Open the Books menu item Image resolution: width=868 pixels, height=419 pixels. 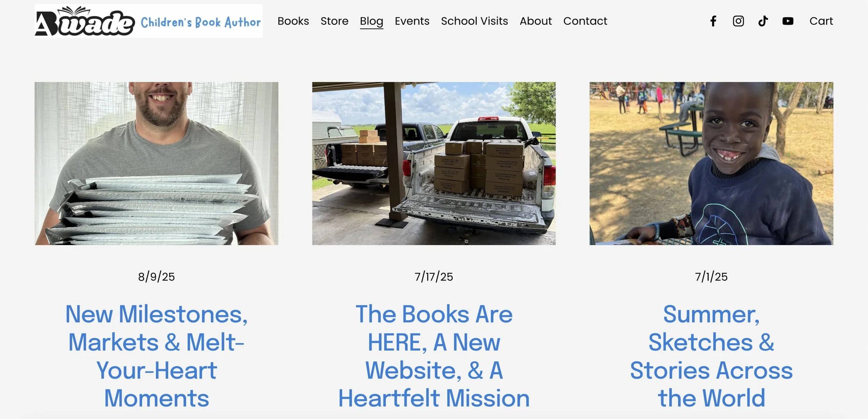(x=293, y=21)
